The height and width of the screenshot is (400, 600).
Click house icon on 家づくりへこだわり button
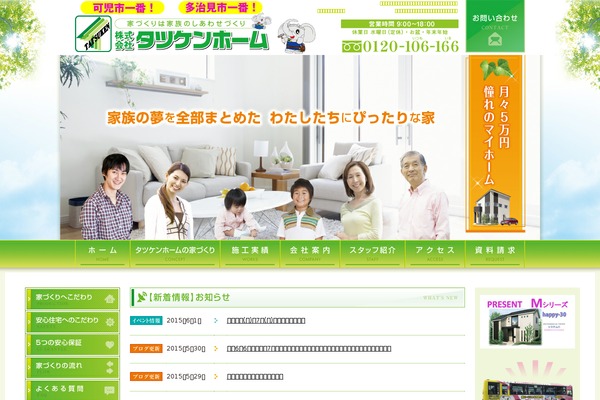[109, 299]
